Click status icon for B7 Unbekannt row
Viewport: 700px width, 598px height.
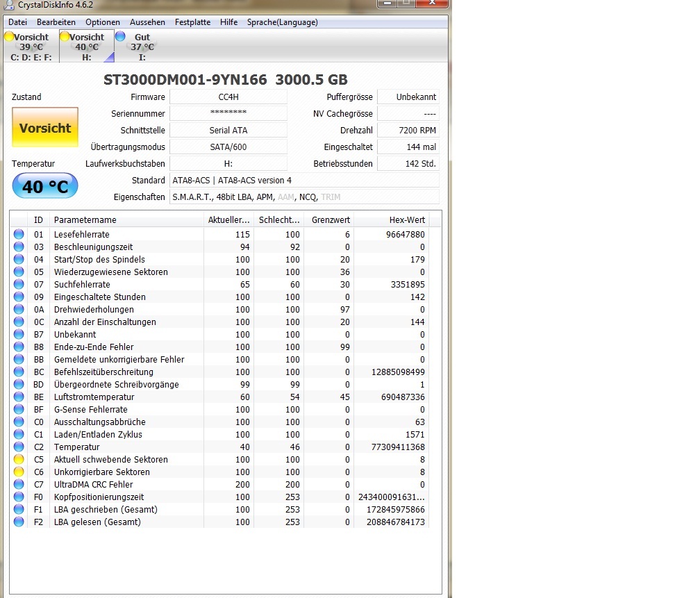[19, 334]
